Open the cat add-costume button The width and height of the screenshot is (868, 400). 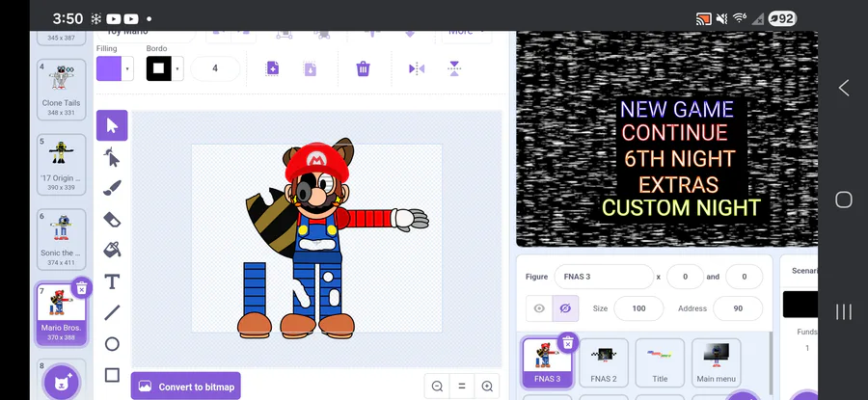[62, 382]
